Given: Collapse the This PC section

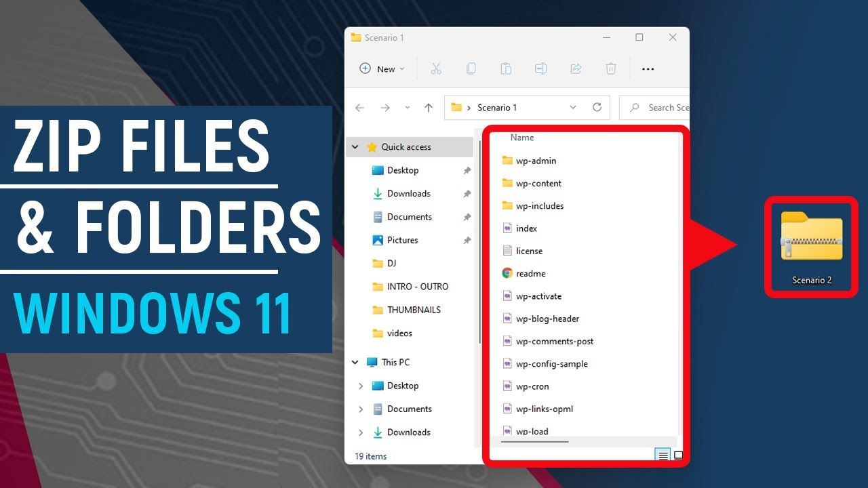Looking at the screenshot, I should click(355, 363).
